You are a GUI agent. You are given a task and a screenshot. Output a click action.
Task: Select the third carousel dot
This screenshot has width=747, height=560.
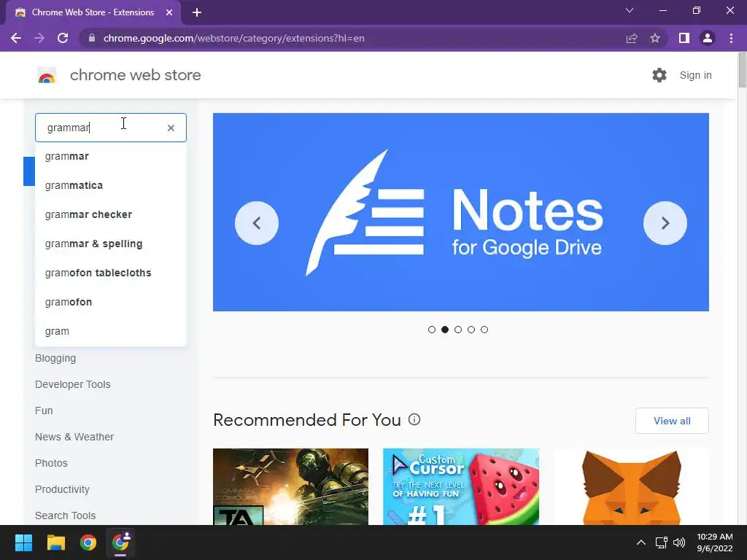pos(458,330)
